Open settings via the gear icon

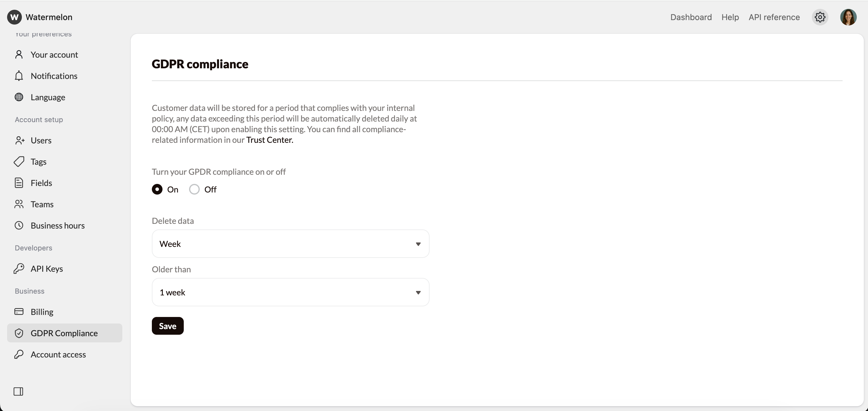pyautogui.click(x=820, y=17)
